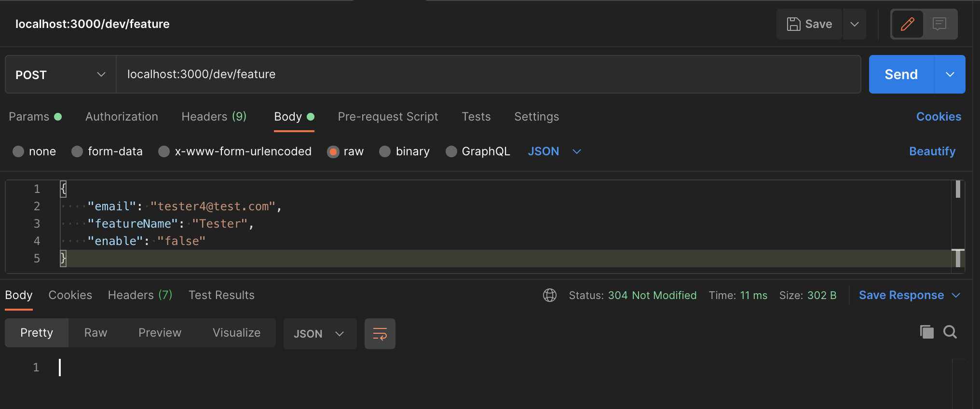Choose the binary body radio option
The height and width of the screenshot is (409, 980).
click(385, 151)
